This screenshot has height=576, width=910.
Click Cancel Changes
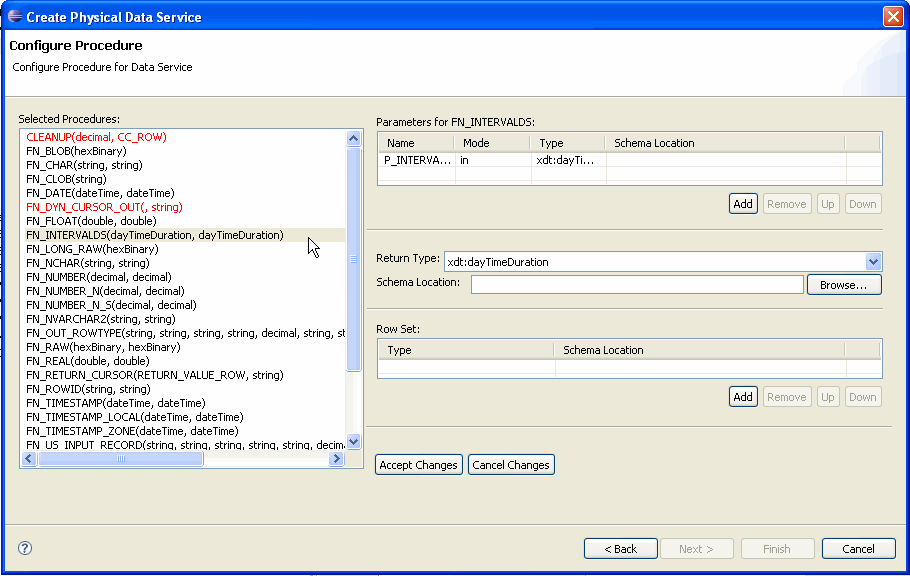point(511,465)
